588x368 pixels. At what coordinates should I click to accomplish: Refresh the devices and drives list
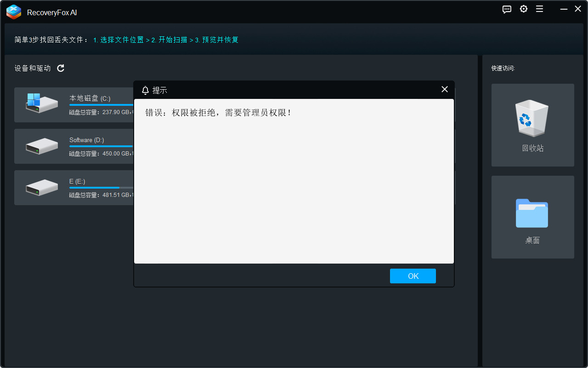(x=60, y=68)
